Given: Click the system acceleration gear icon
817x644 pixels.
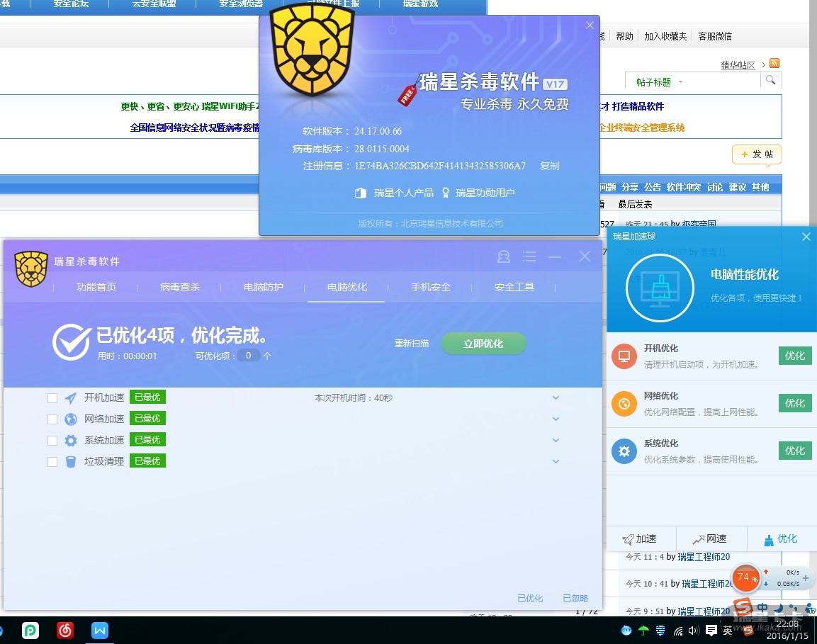Looking at the screenshot, I should click(x=71, y=440).
